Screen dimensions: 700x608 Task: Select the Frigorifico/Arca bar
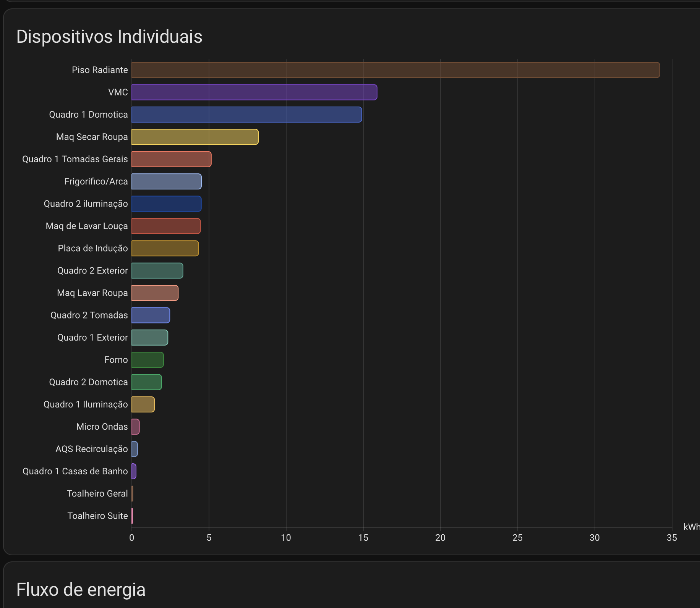pos(166,181)
